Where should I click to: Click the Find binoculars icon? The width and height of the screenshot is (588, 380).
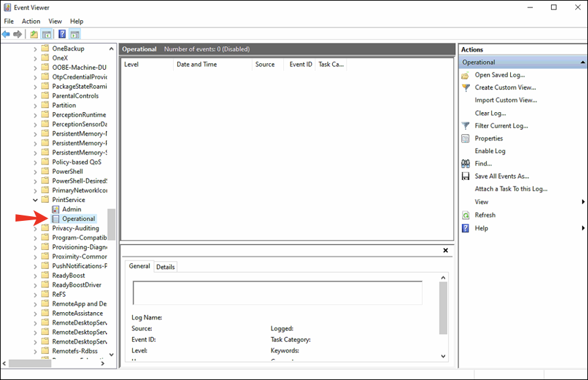465,164
